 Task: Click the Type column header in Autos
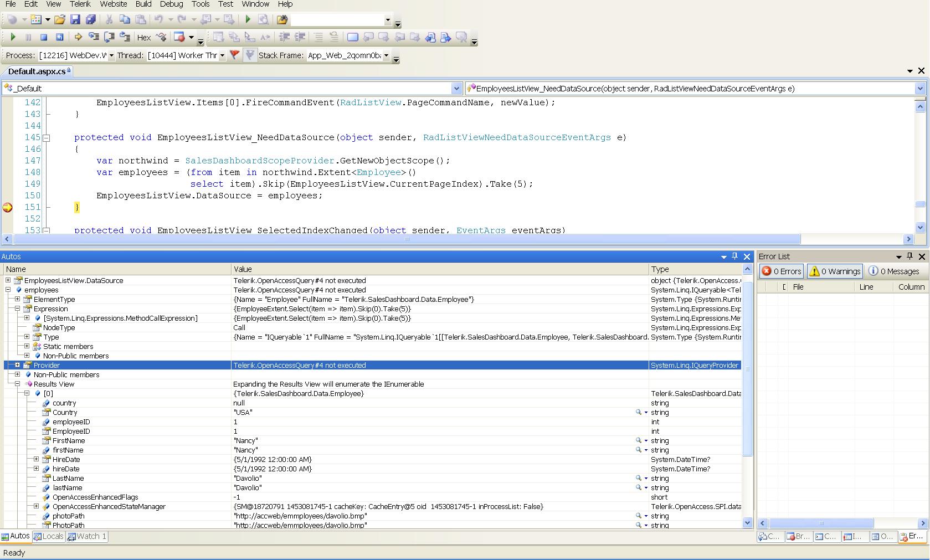tap(695, 269)
